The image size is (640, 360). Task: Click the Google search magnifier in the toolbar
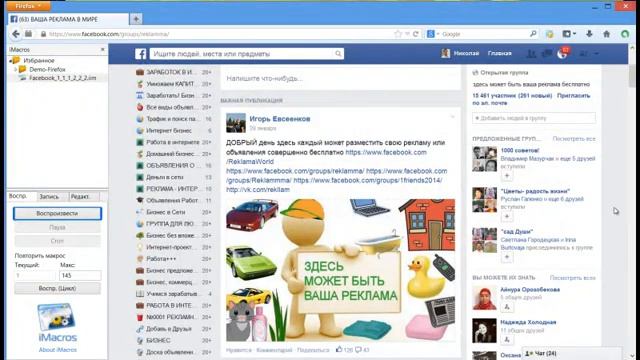pos(533,34)
